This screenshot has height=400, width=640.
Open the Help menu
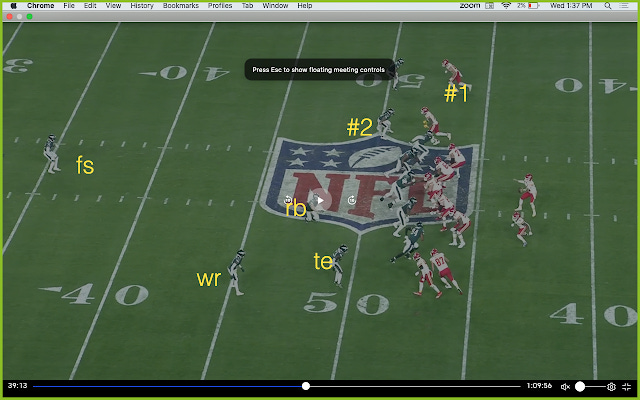(304, 6)
